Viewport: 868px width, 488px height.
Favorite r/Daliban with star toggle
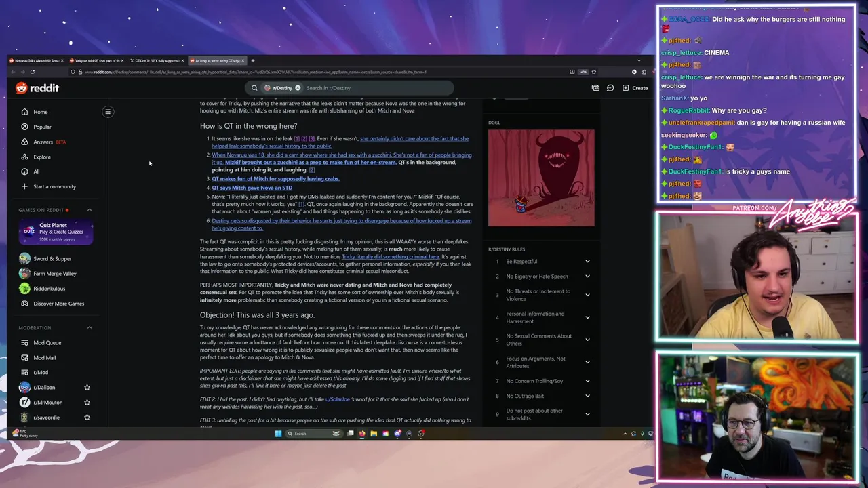(87, 388)
